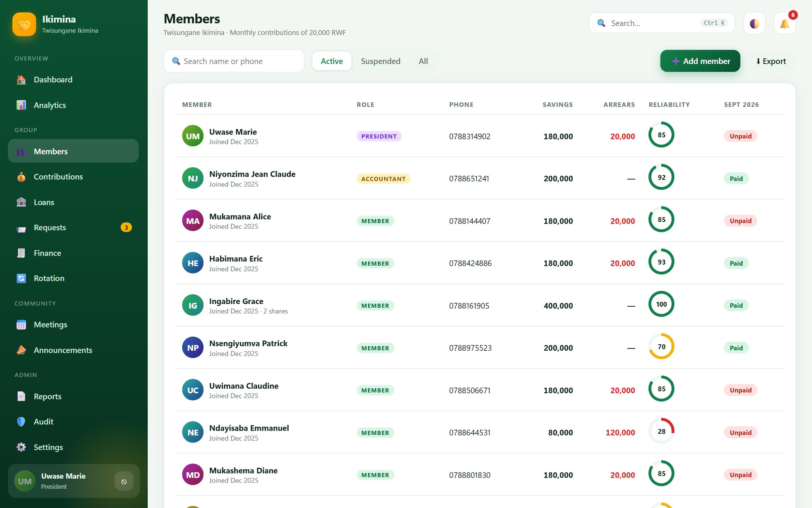812x508 pixels.
Task: Click Unpaid badge for Uwase Marie
Action: (740, 136)
